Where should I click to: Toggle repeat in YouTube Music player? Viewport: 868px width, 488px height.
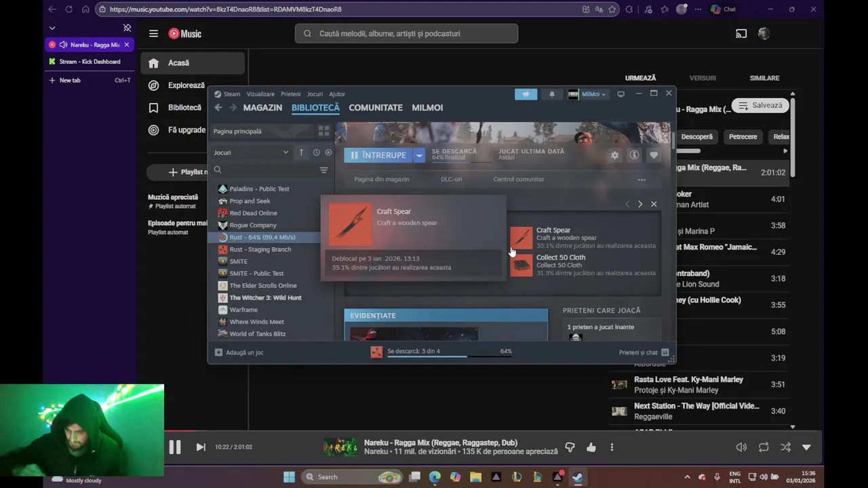(x=764, y=447)
